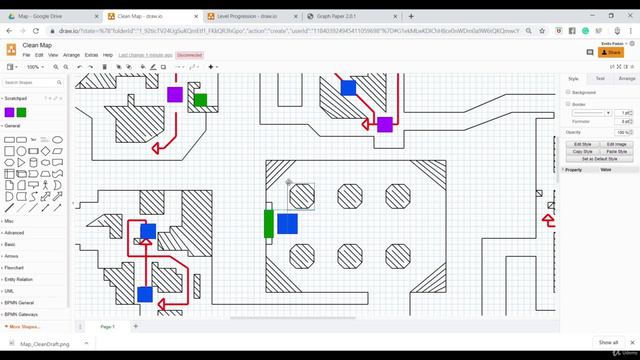Image resolution: width=640 pixels, height=360 pixels.
Task: Open the Edit menu
Action: click(39, 55)
